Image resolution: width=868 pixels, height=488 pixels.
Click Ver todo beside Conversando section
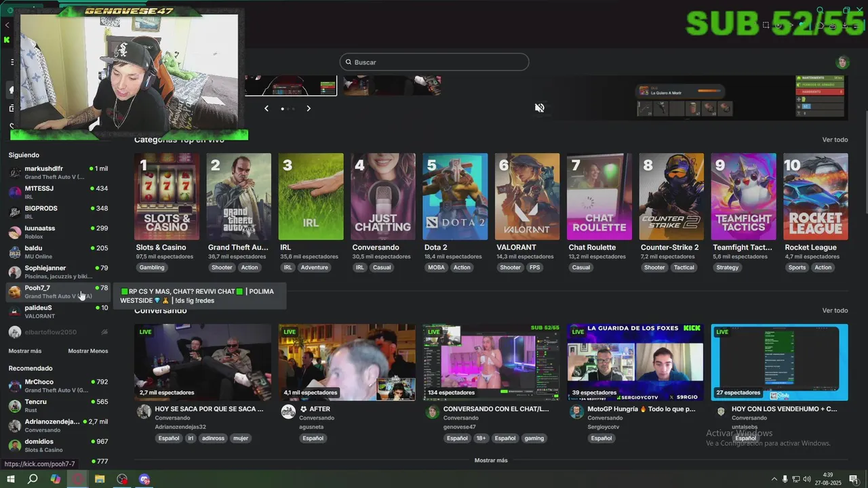(835, 310)
